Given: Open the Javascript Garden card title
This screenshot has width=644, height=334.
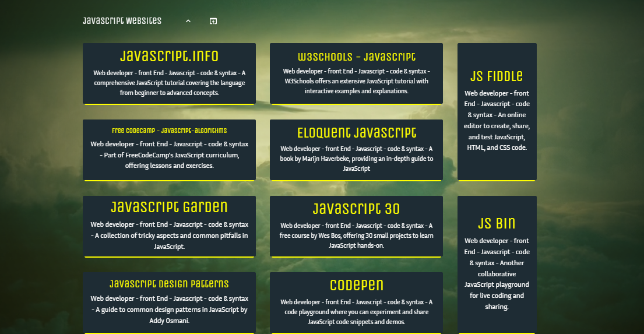Looking at the screenshot, I should pyautogui.click(x=169, y=207).
